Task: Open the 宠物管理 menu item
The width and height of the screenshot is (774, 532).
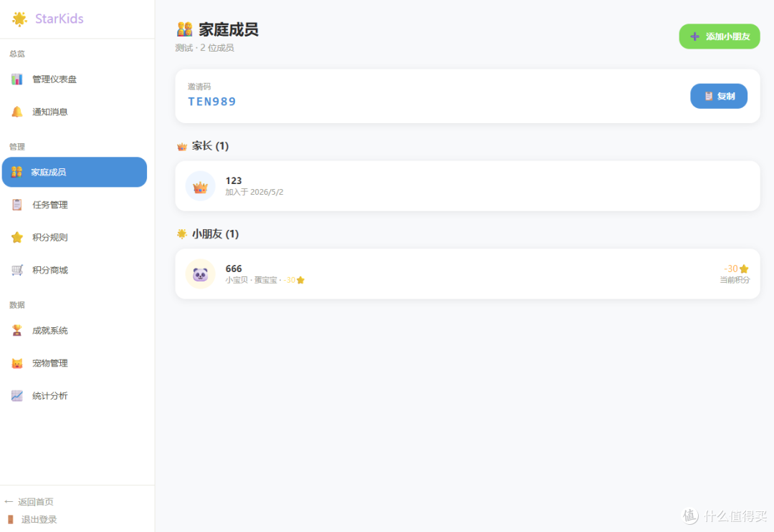Action: pyautogui.click(x=74, y=363)
